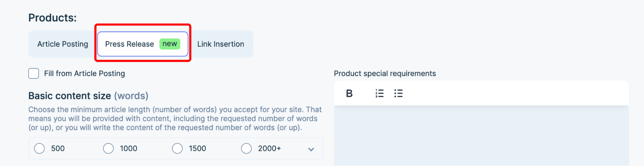Screen dimensions: 644x166
Task: Pick the 1500 words radio option
Action: click(178, 149)
